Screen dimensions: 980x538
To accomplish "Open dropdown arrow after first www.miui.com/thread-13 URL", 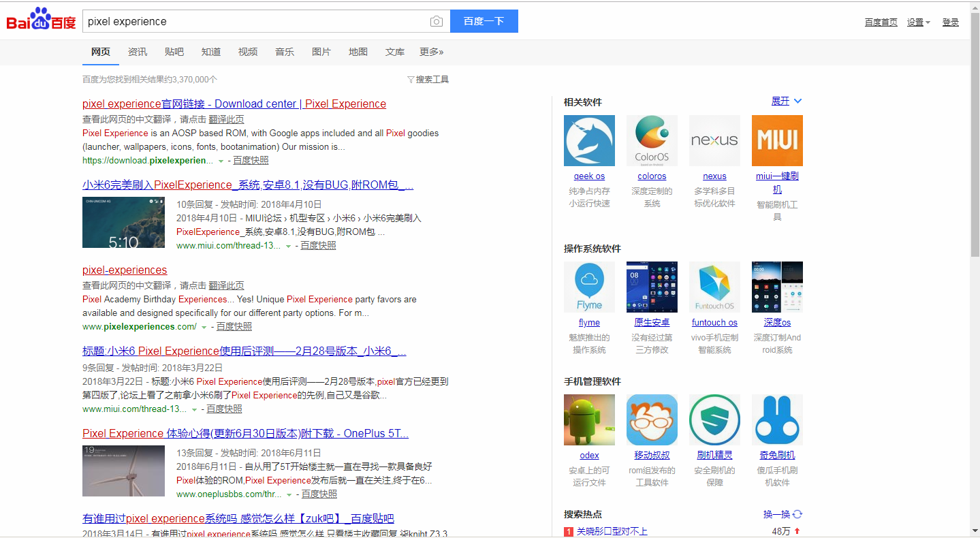I will tap(288, 247).
